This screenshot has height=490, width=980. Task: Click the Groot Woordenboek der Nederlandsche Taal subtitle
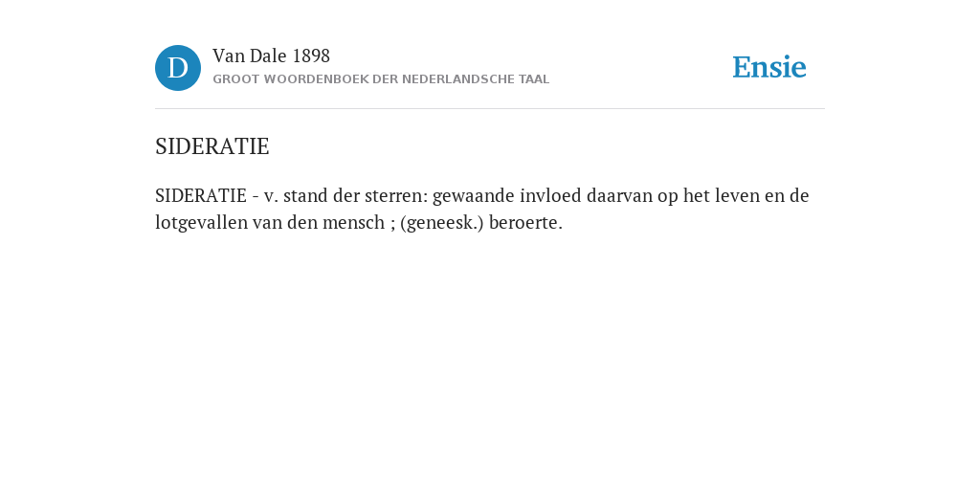pos(381,79)
